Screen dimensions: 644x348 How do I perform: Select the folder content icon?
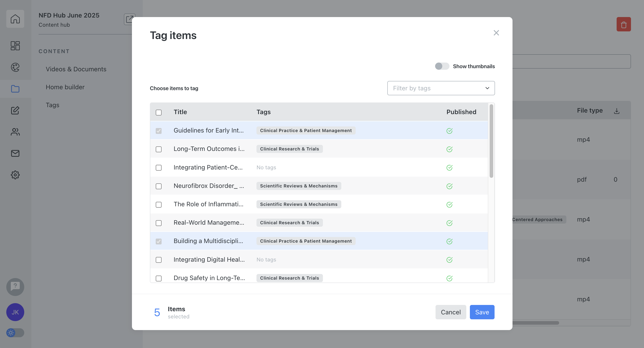(x=15, y=89)
